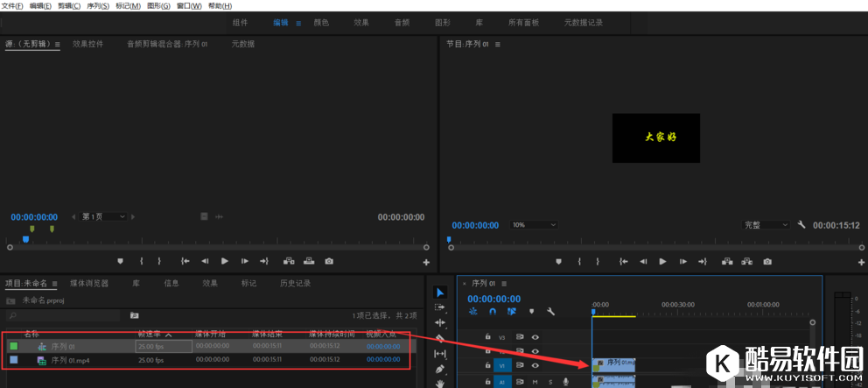Open the 第1页 page dropdown

[104, 216]
